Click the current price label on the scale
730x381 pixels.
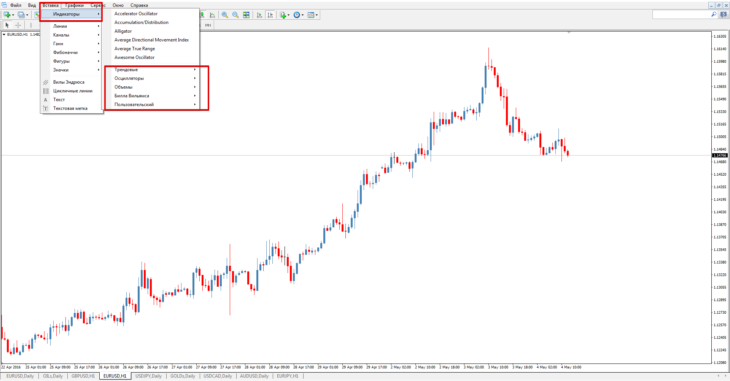pyautogui.click(x=720, y=155)
